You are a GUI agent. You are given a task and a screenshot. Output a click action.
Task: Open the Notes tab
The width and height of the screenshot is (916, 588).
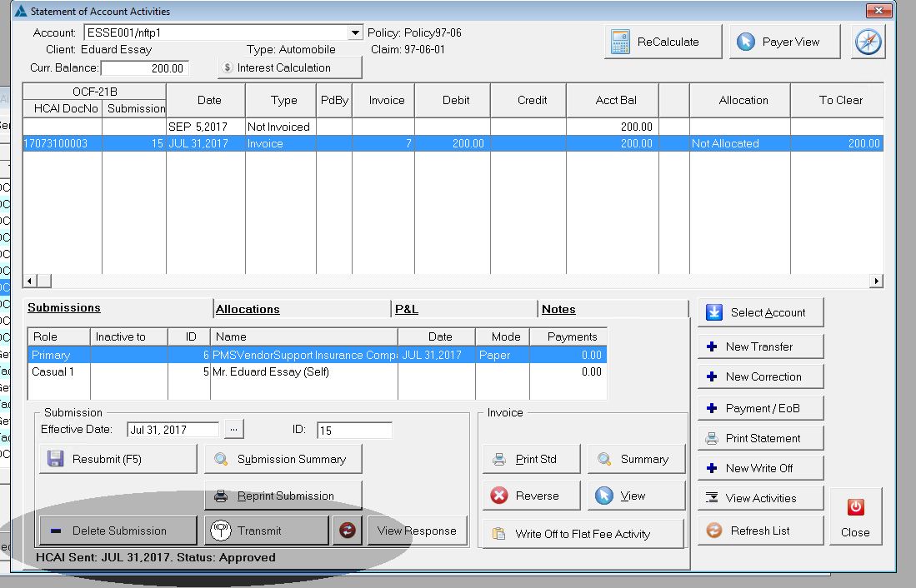click(558, 309)
